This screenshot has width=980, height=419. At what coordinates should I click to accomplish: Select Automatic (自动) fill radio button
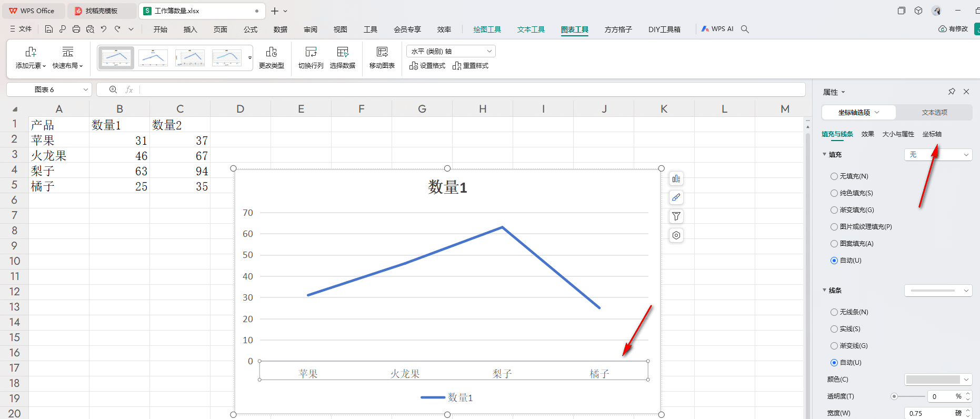pos(834,261)
